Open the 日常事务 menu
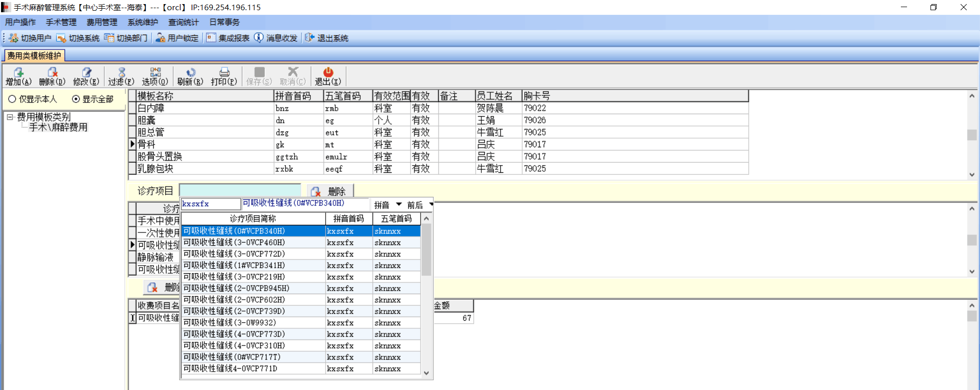Screen dimensions: 980x390 pyautogui.click(x=225, y=22)
